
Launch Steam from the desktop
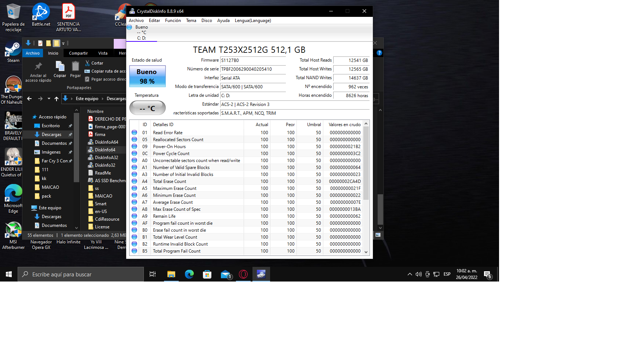pyautogui.click(x=13, y=52)
